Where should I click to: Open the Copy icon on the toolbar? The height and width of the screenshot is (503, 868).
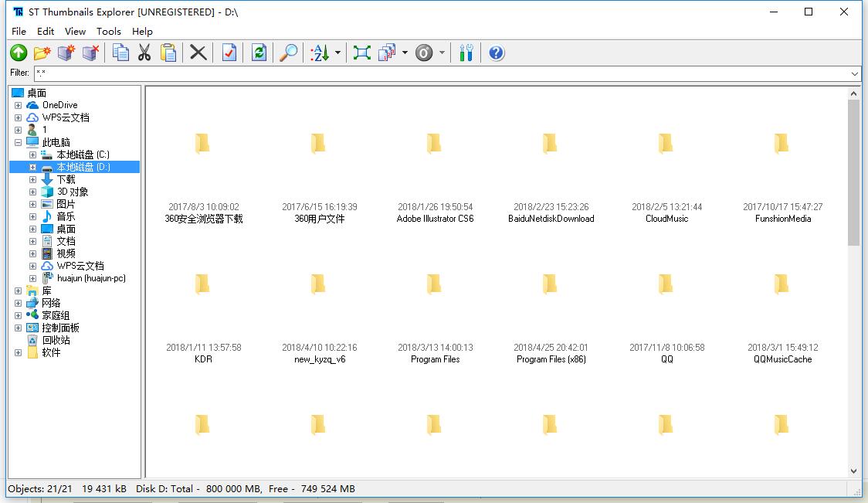[120, 53]
